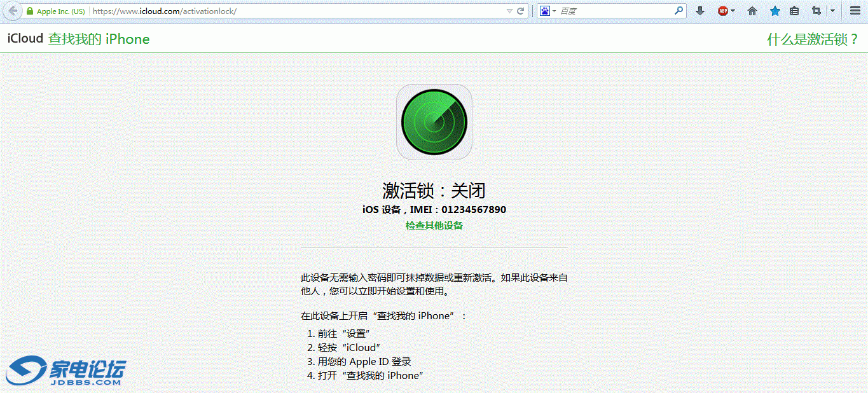The height and width of the screenshot is (393, 868).
Task: Click the IMEI：01234567890 device text
Action: tap(458, 209)
